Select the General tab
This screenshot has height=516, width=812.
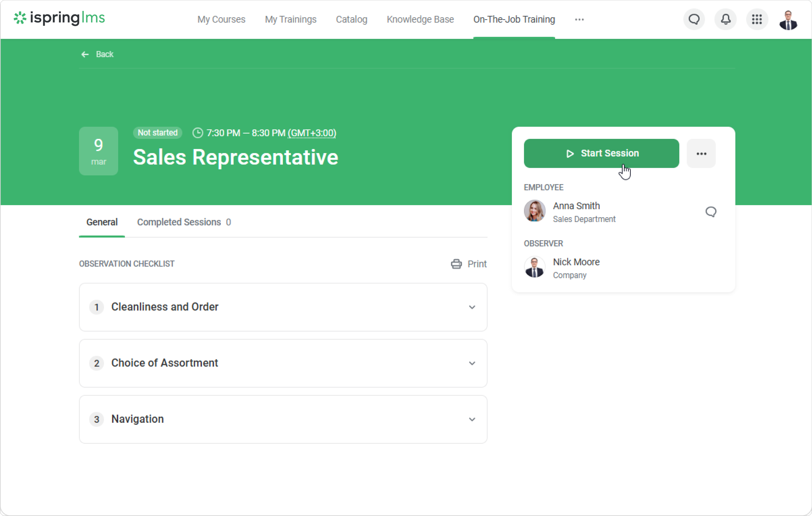click(102, 222)
